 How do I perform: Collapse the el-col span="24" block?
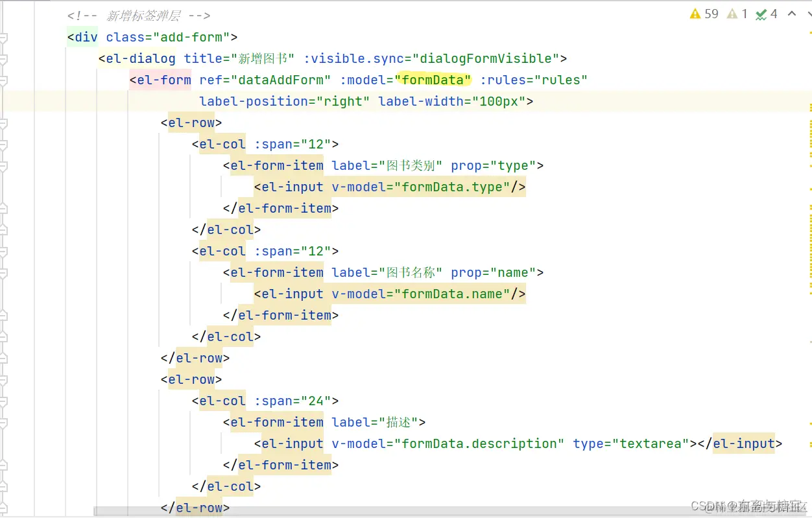(x=3, y=401)
